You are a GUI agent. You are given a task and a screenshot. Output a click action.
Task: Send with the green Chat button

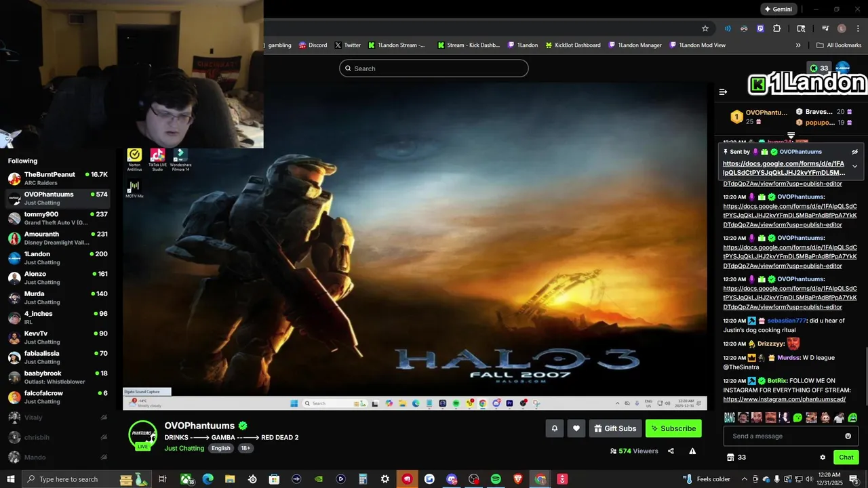846,457
